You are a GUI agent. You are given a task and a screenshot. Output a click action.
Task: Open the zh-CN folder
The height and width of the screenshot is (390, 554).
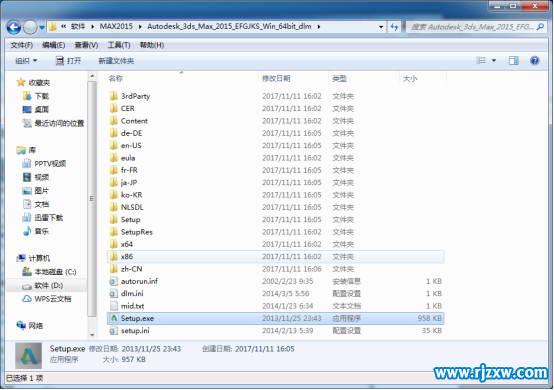tap(276, 269)
